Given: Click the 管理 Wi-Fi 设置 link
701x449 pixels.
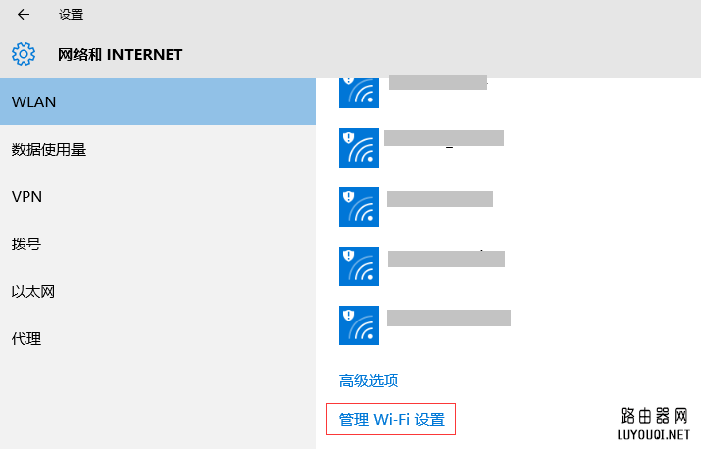Looking at the screenshot, I should 391,420.
